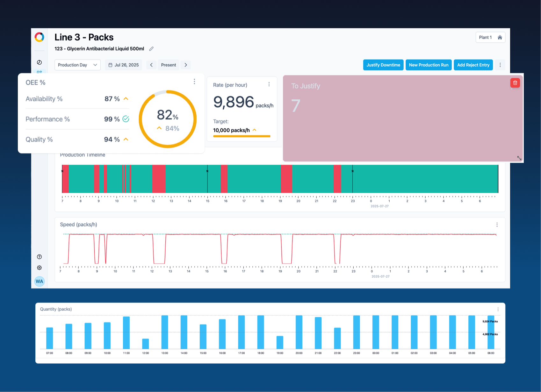The height and width of the screenshot is (392, 541).
Task: Click the Quality % up-arrow indicator
Action: click(x=126, y=139)
